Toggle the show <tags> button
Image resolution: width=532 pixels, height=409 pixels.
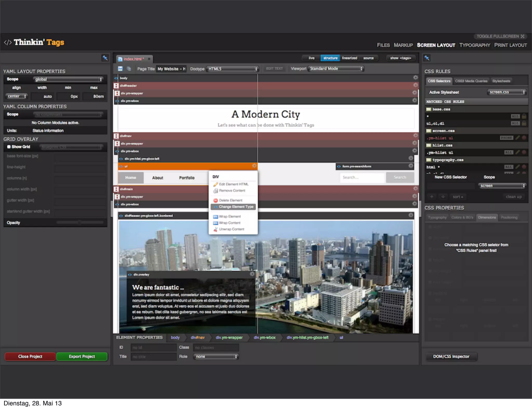(x=400, y=58)
